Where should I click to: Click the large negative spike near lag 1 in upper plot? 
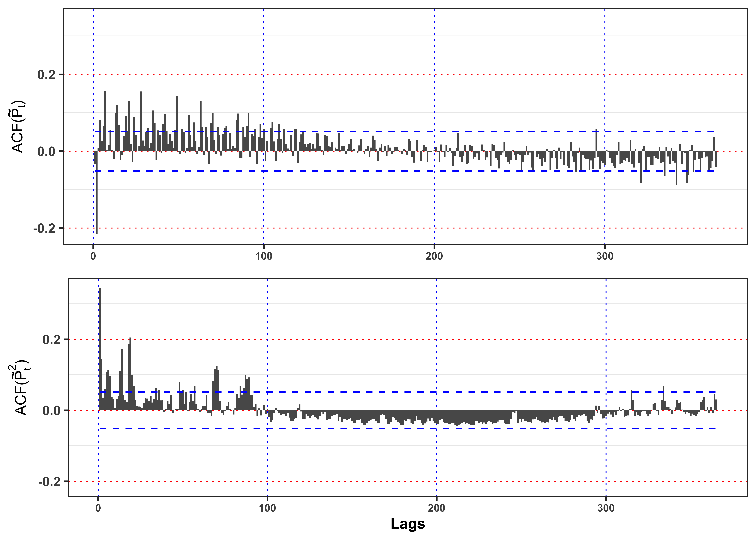pos(97,193)
